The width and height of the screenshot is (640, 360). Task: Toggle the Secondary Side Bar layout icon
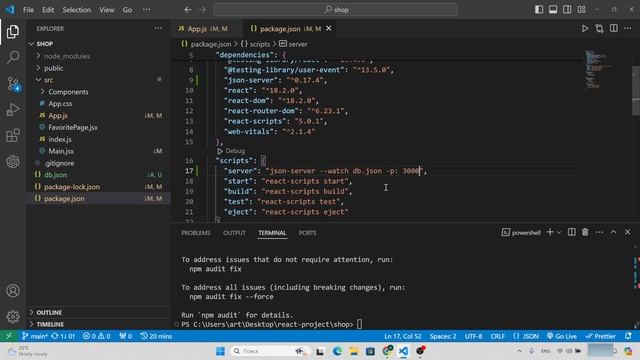(x=567, y=9)
